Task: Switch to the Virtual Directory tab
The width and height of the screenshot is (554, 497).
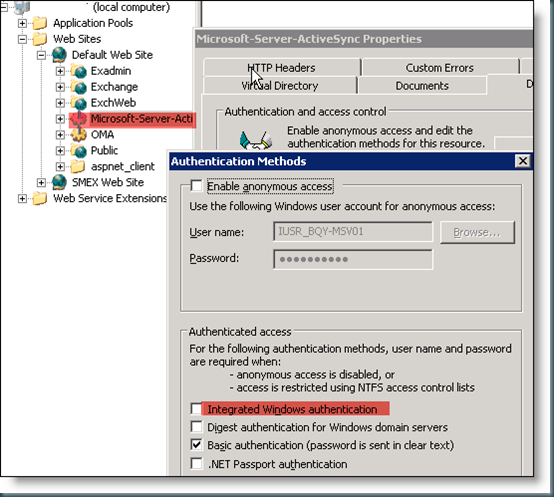Action: tap(280, 86)
